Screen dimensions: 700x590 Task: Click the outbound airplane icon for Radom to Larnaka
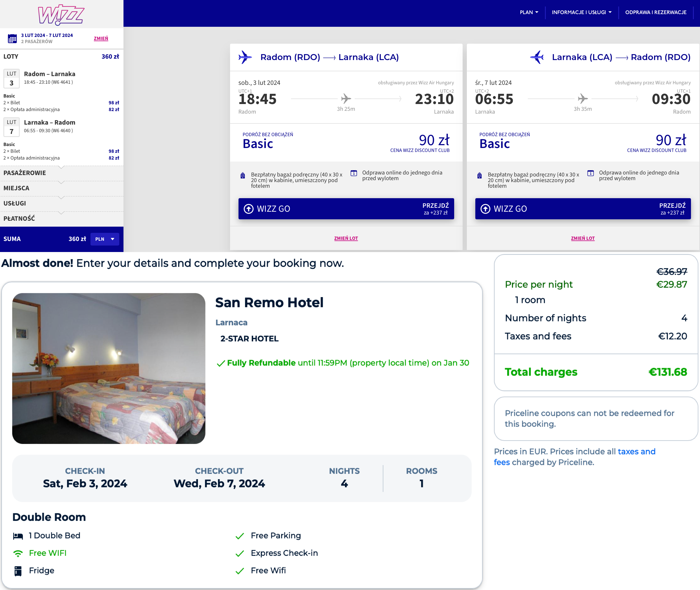[245, 57]
